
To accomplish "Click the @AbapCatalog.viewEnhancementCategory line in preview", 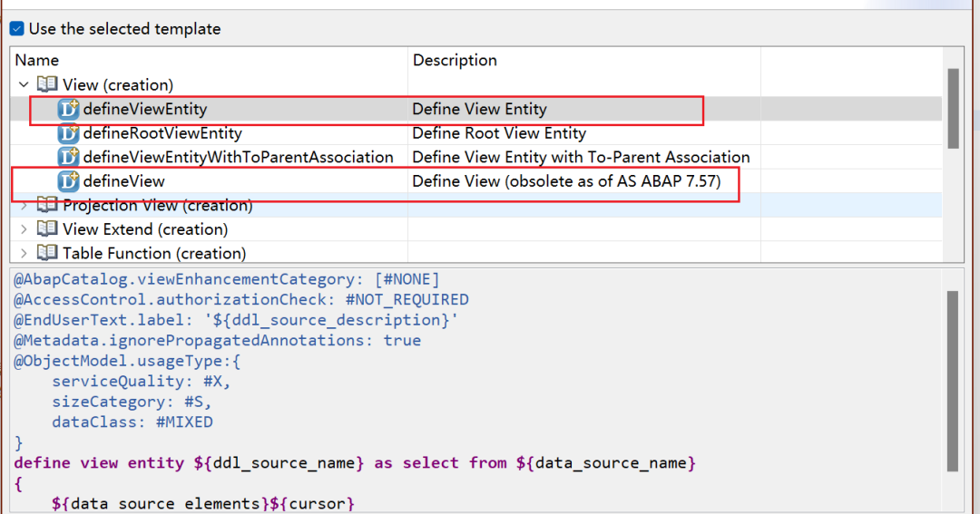I will point(226,279).
